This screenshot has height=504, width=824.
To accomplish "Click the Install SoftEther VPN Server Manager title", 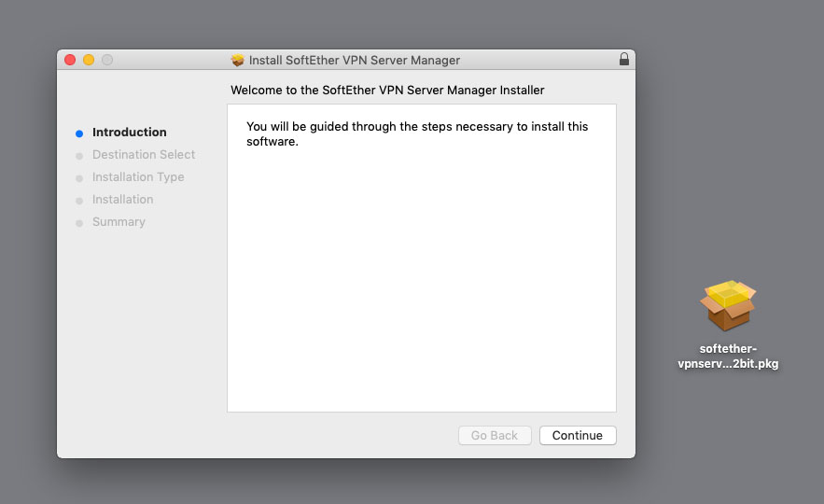I will [x=355, y=61].
